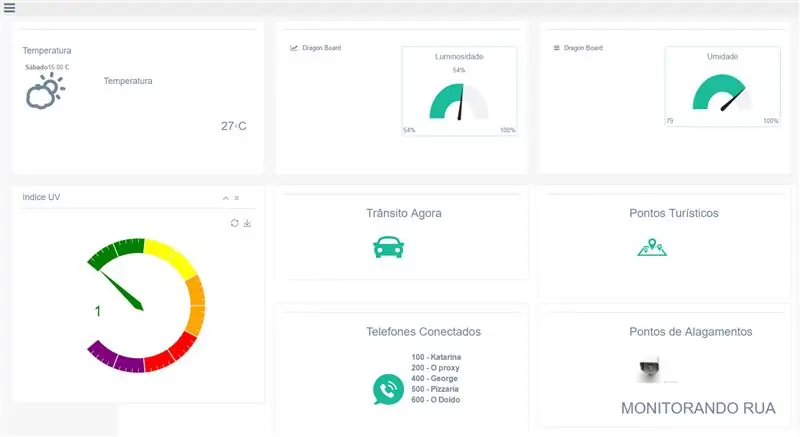Viewport: 800px width, 437px height.
Task: Select the Telefones Conectados heading
Action: click(423, 331)
